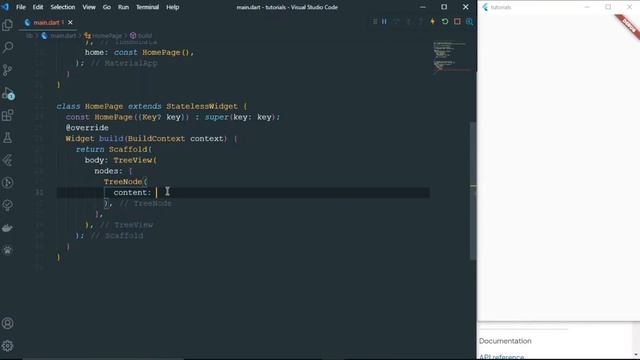Maximize the Visual Studio Code window

(444, 7)
